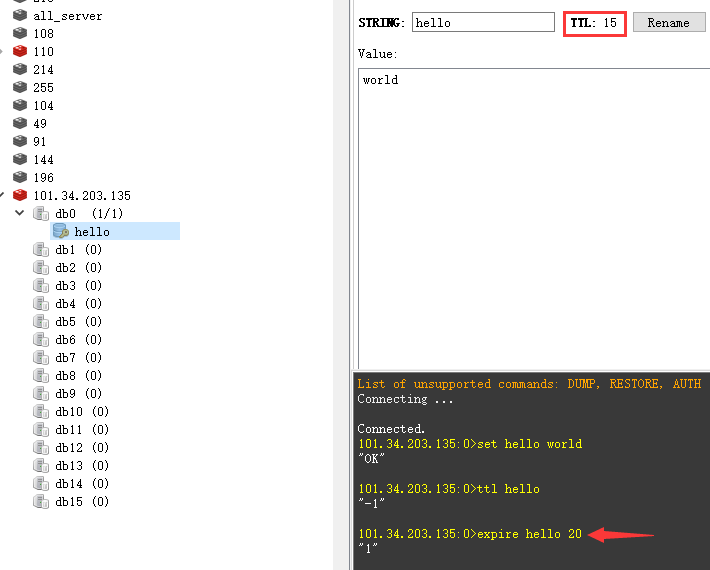The height and width of the screenshot is (570, 710).
Task: Click the hello key icon
Action: click(60, 231)
